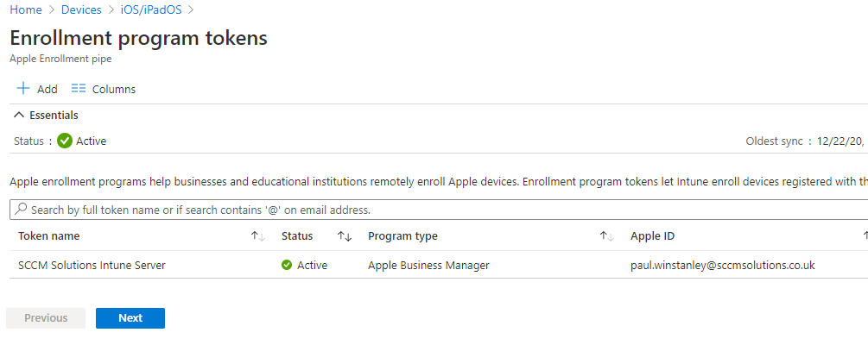The image size is (868, 345).
Task: Sort by Token name arrows icon
Action: coord(257,236)
